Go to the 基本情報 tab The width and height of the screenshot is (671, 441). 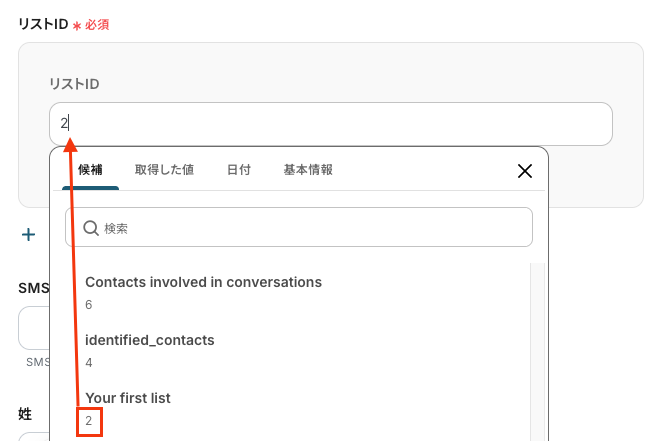point(308,170)
